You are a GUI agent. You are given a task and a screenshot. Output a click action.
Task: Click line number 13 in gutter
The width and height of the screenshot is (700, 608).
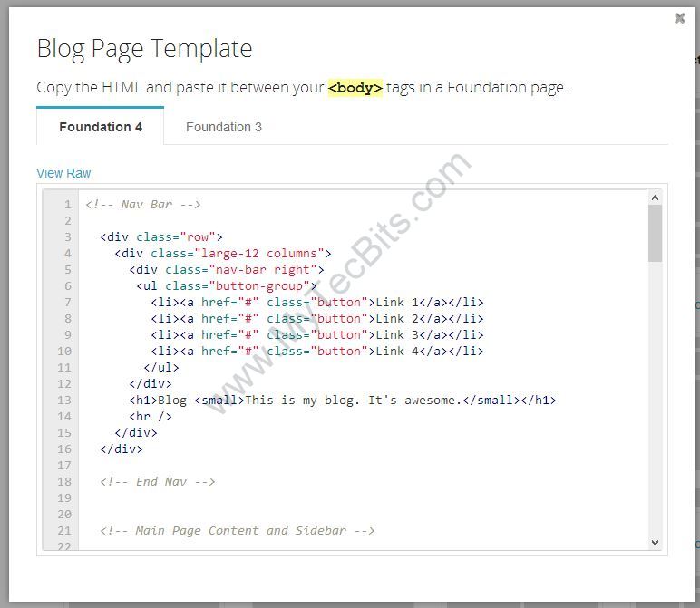point(64,401)
